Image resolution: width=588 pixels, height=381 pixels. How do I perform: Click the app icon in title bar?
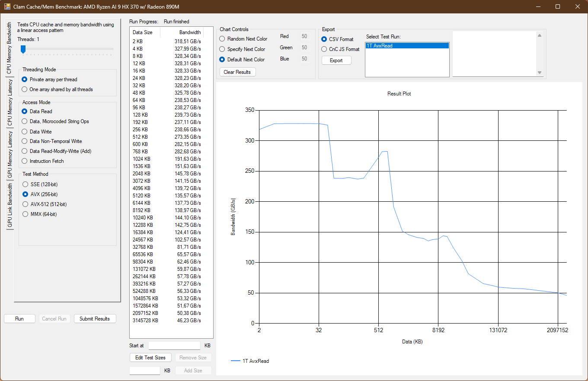[7, 6]
